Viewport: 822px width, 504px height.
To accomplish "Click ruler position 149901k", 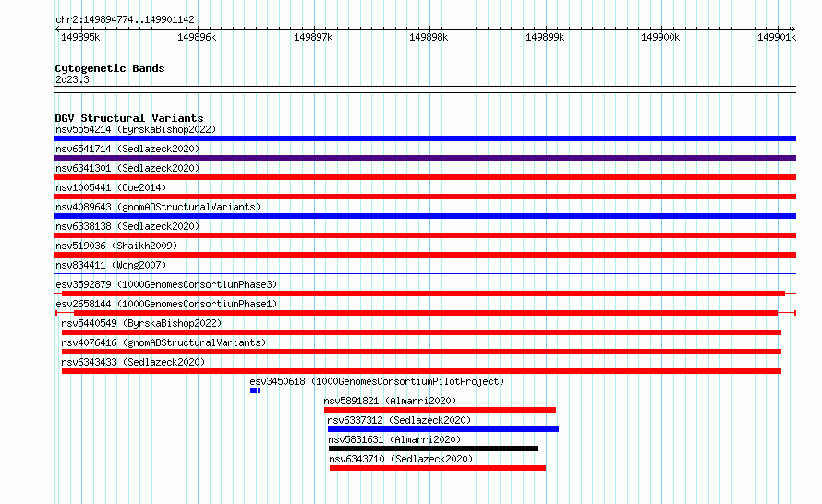I will click(777, 37).
